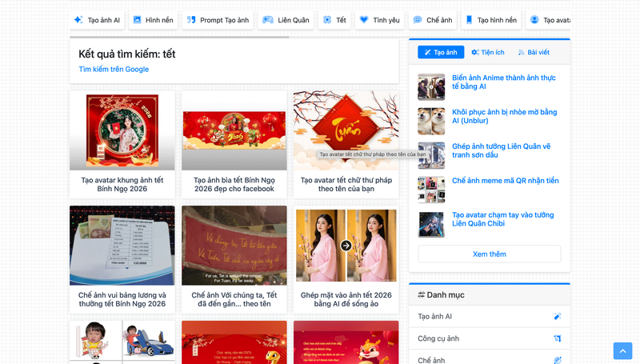Click the child and blue car thumbnail
The width and height of the screenshot is (640, 364).
(122, 342)
